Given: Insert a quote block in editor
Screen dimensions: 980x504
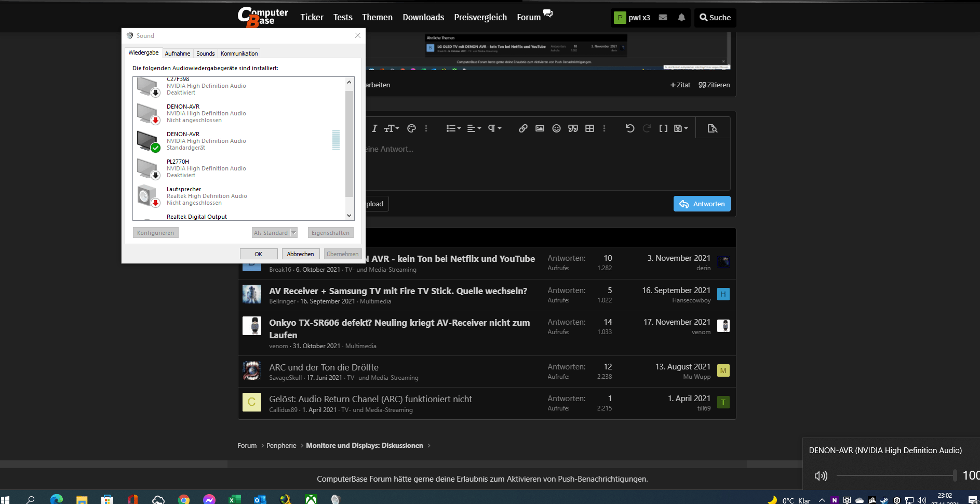Looking at the screenshot, I should [x=573, y=128].
